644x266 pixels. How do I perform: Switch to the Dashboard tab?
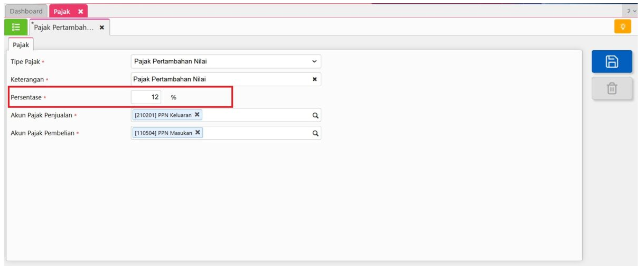[x=26, y=11]
